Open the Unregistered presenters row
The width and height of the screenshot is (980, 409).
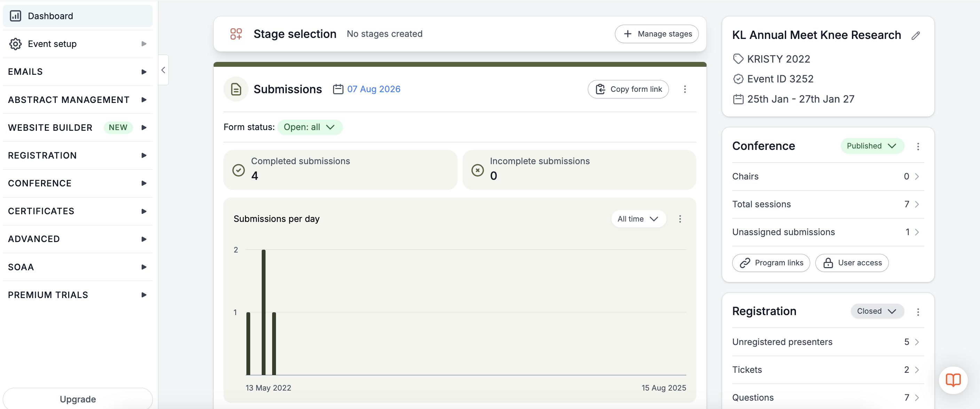click(828, 342)
